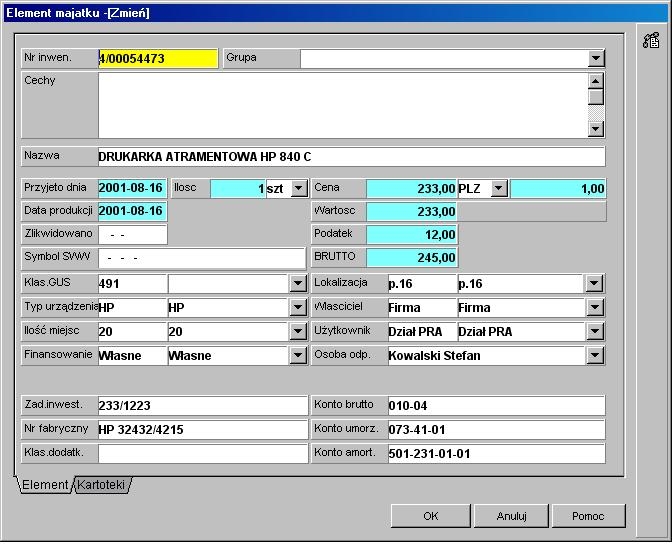This screenshot has width=672, height=547.
Task: Click the Klas.GUS code field 491
Action: [x=132, y=283]
